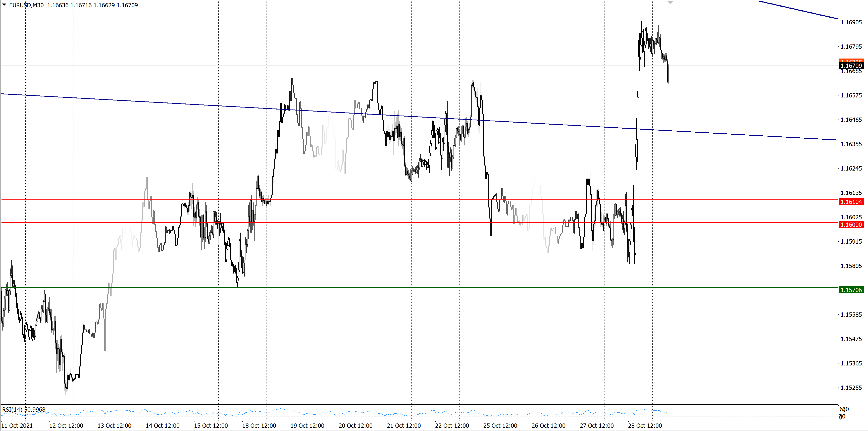
Task: Click the 11 Oct 2021 date label
Action: tap(17, 426)
